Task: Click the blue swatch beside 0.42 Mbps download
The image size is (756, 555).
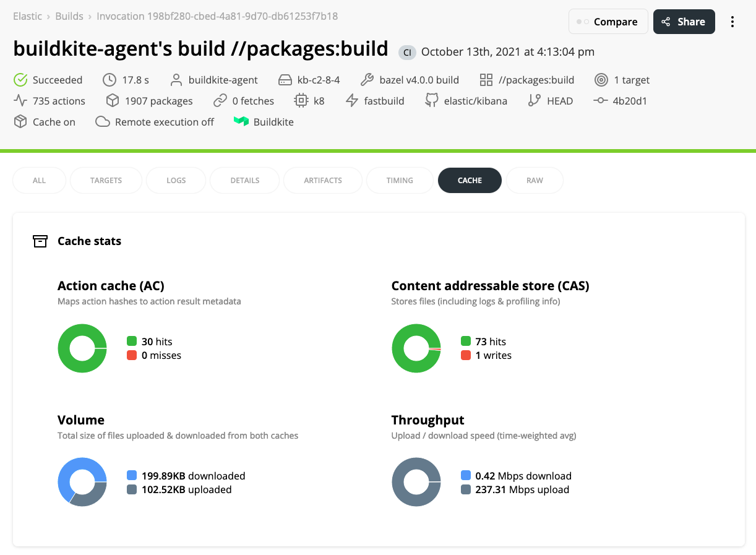Action: [x=466, y=475]
